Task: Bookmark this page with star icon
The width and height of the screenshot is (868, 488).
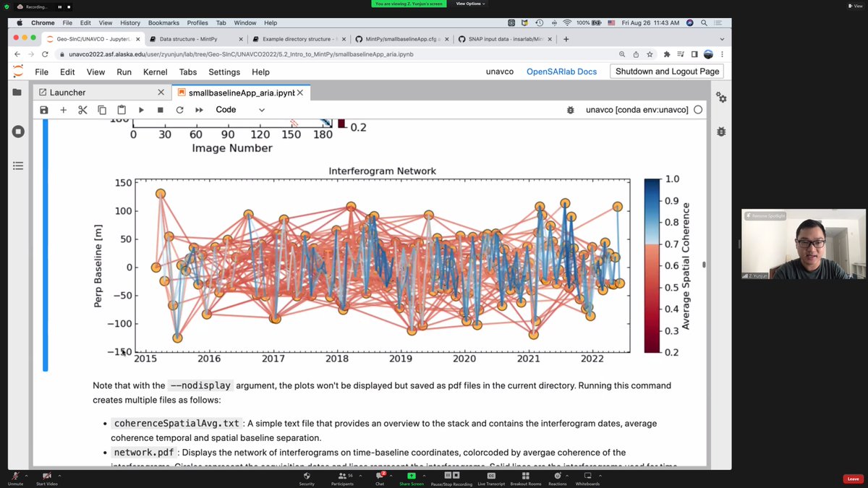Action: [x=650, y=54]
